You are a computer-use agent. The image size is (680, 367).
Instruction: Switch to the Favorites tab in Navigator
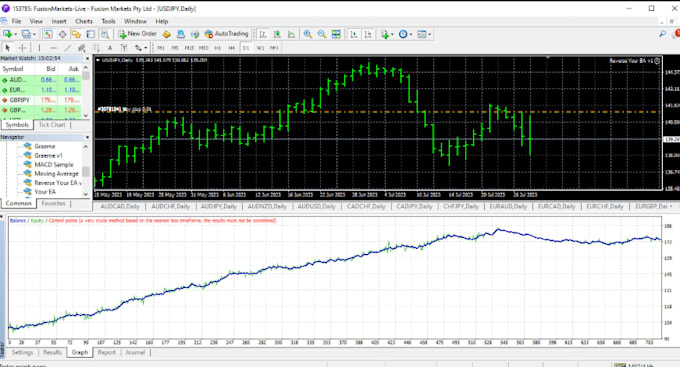[53, 203]
